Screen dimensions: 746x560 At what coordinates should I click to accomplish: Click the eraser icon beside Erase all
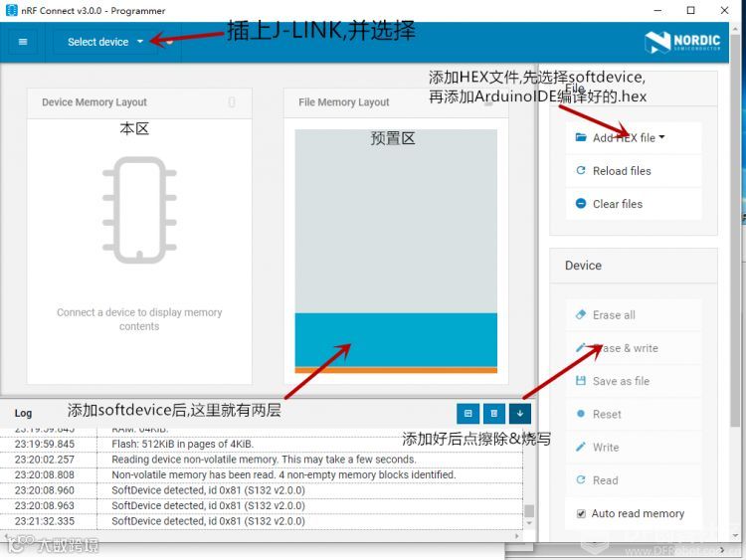pyautogui.click(x=581, y=314)
